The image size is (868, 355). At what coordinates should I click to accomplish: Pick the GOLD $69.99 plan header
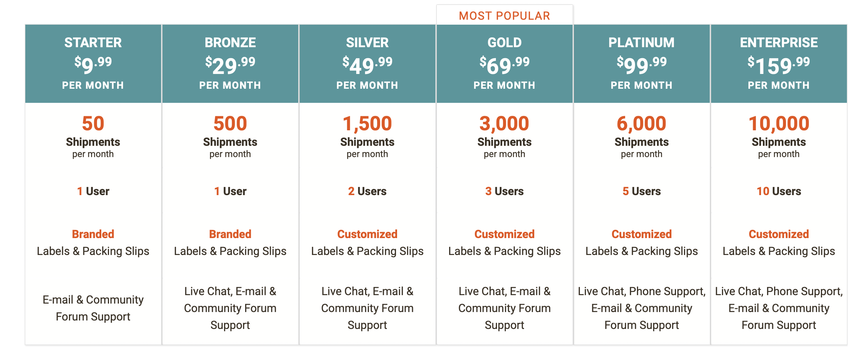point(505,64)
